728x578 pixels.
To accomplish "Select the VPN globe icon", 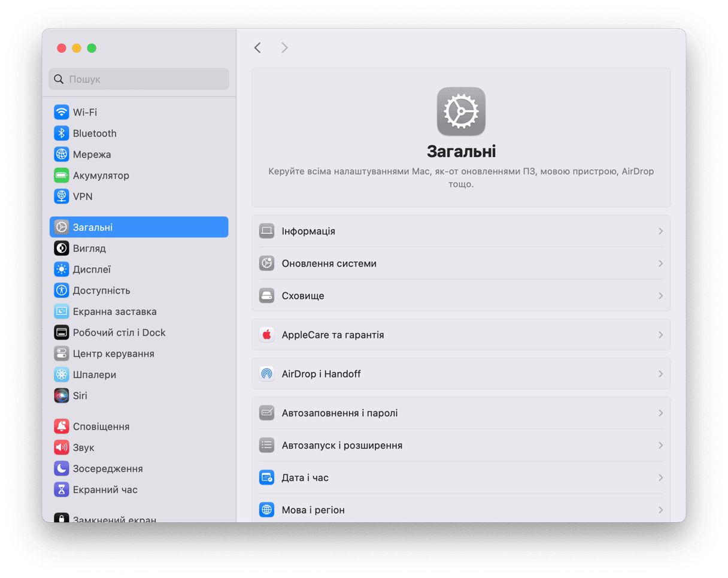I will point(61,196).
